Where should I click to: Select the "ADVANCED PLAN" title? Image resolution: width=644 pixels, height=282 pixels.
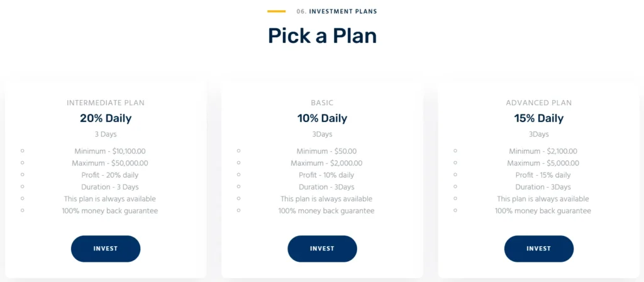538,103
